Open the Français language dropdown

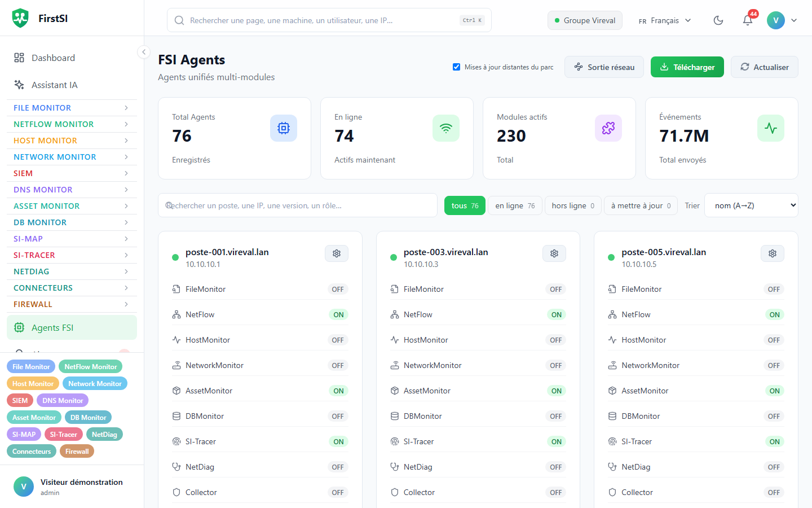click(665, 20)
